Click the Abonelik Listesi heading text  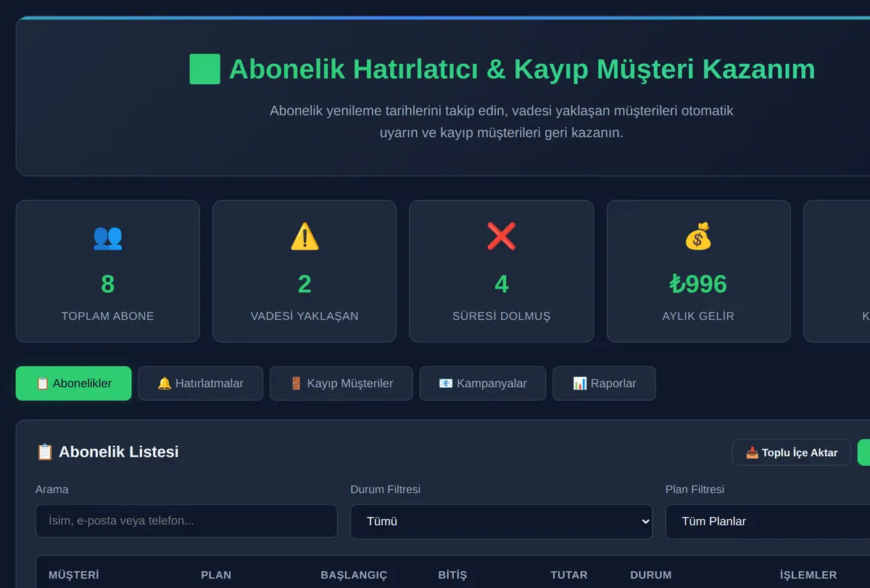point(118,452)
